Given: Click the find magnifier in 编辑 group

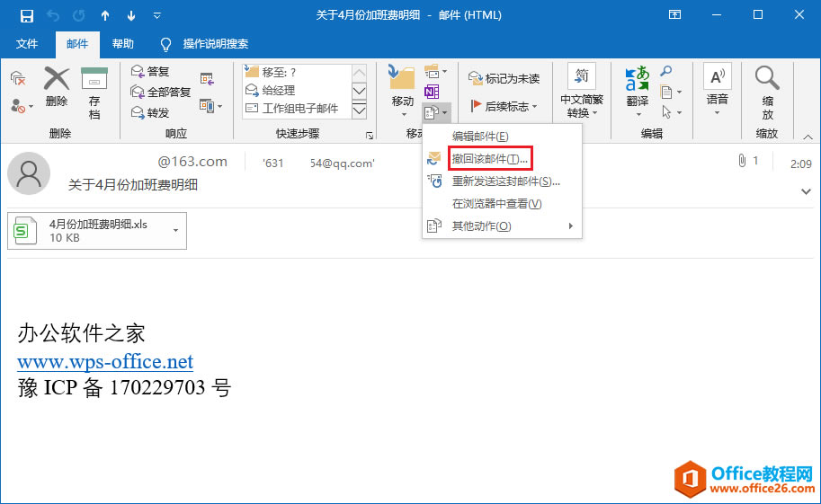Looking at the screenshot, I should 666,71.
